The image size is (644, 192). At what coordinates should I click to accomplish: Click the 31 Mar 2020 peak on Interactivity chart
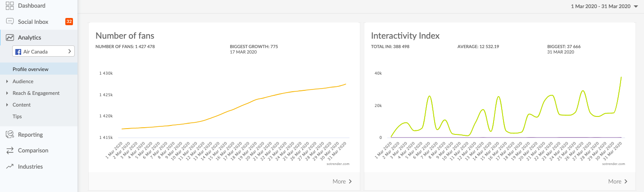click(x=621, y=77)
